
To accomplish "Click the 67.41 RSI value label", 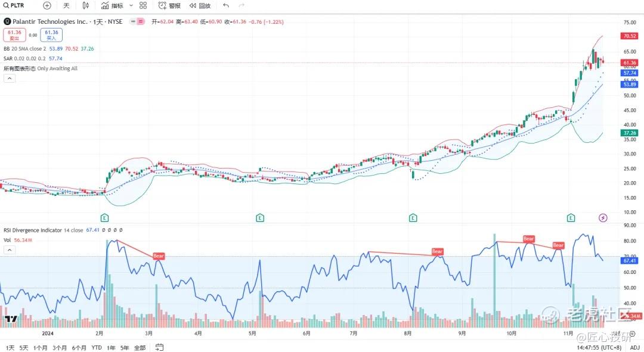I will tap(629, 260).
